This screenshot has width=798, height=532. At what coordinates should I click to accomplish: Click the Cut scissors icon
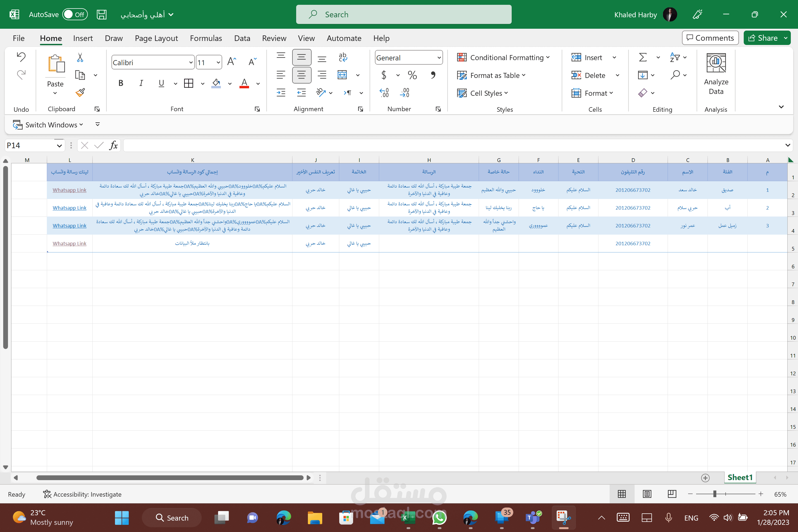tap(80, 57)
